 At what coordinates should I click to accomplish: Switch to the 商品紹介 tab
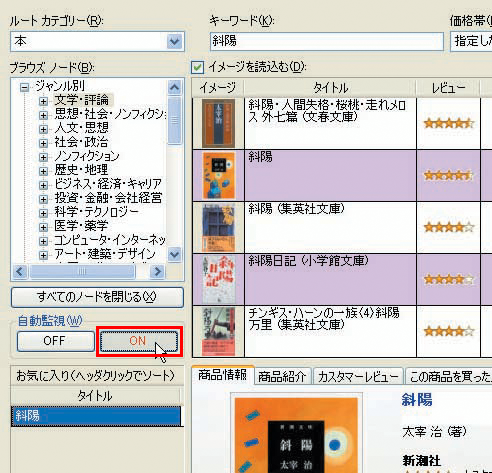point(282,377)
